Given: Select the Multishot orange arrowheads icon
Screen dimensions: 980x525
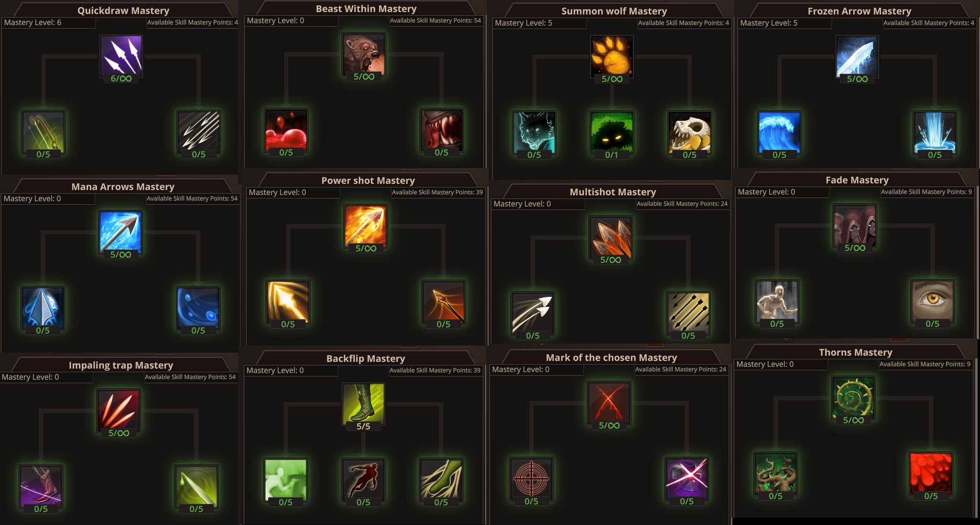Looking at the screenshot, I should coord(611,237).
